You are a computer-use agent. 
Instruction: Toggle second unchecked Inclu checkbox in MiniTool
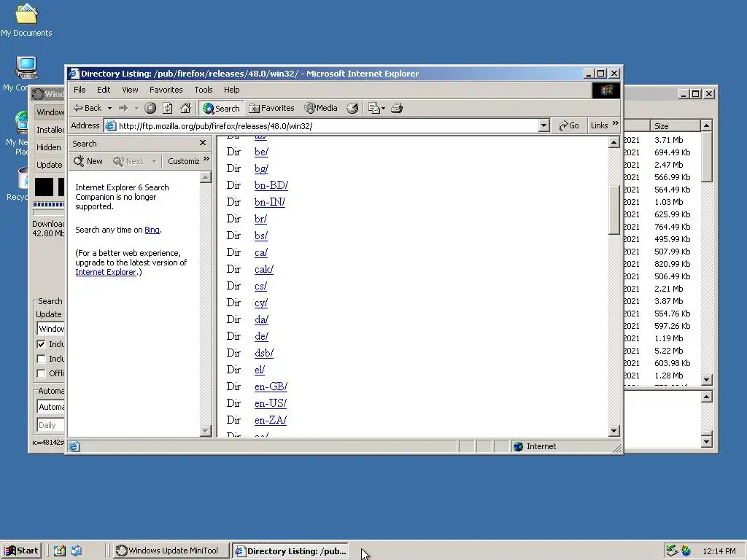[41, 359]
